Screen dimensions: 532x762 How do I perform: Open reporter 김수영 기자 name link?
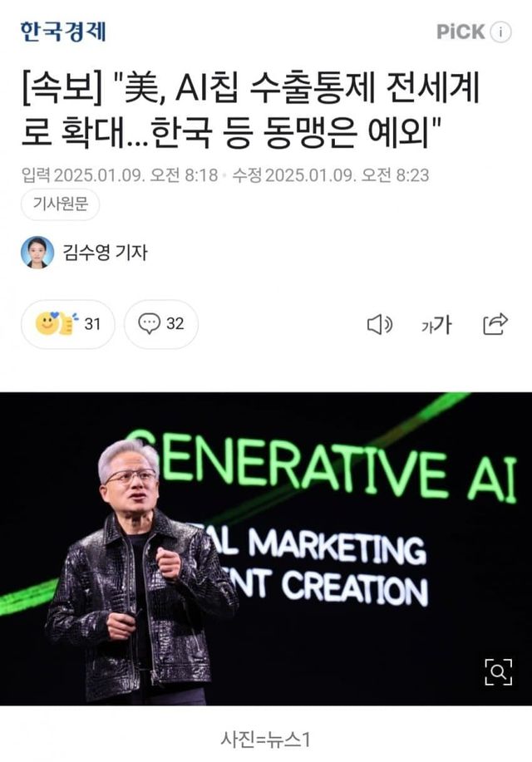click(x=105, y=253)
